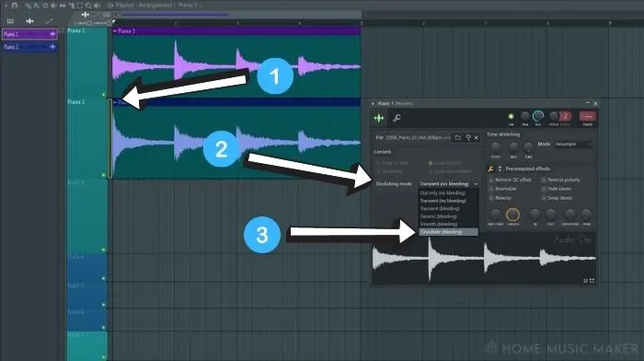644x361 pixels.
Task: Select Crossfade (bleeding) option
Action: pos(448,232)
